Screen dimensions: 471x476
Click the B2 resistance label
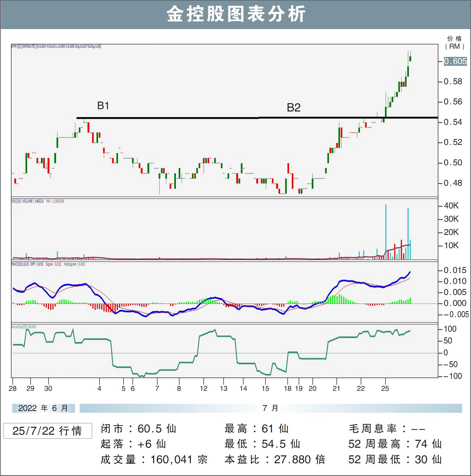(x=294, y=108)
